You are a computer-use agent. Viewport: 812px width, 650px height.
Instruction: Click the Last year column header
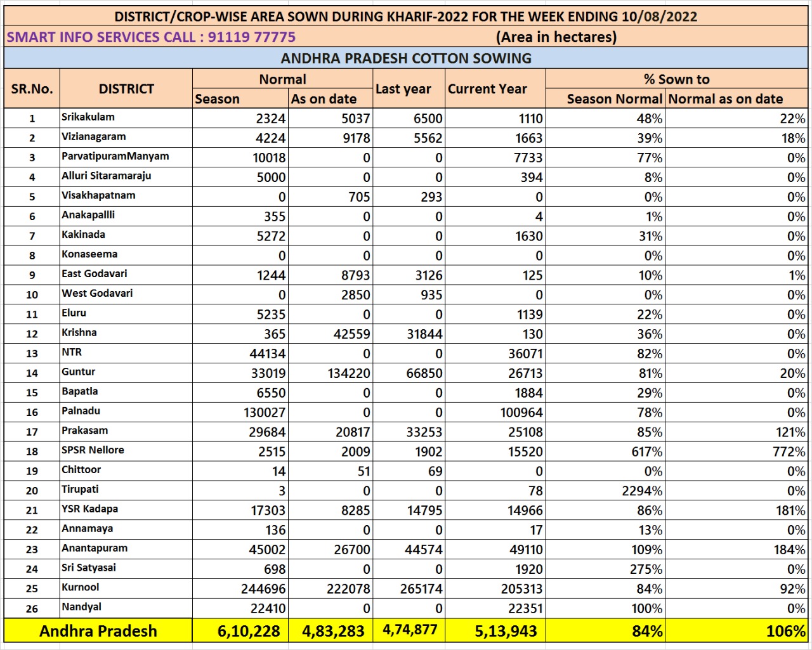[x=409, y=89]
